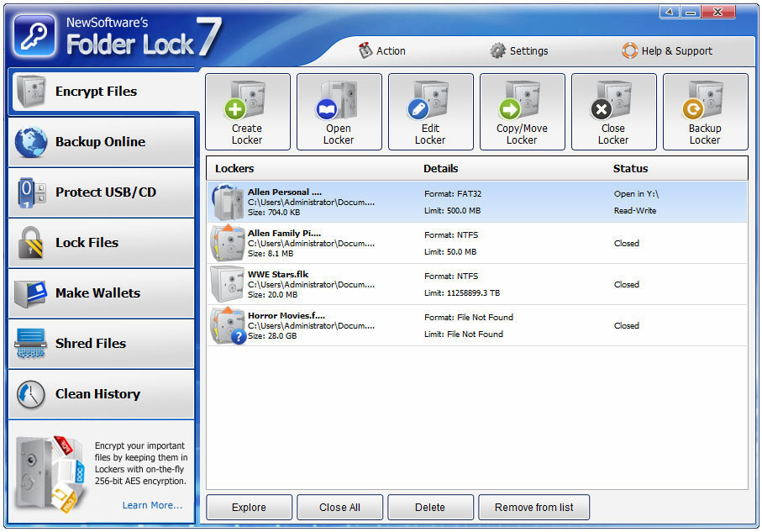Click the upward arrow title bar button
762x532 pixels.
pyautogui.click(x=670, y=12)
